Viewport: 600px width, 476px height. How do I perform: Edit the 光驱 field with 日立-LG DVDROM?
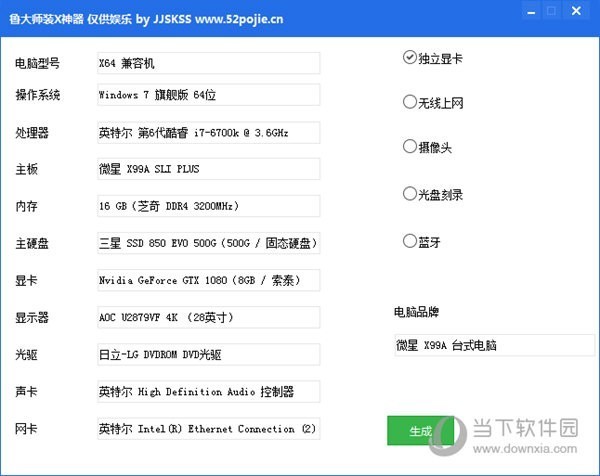[209, 354]
